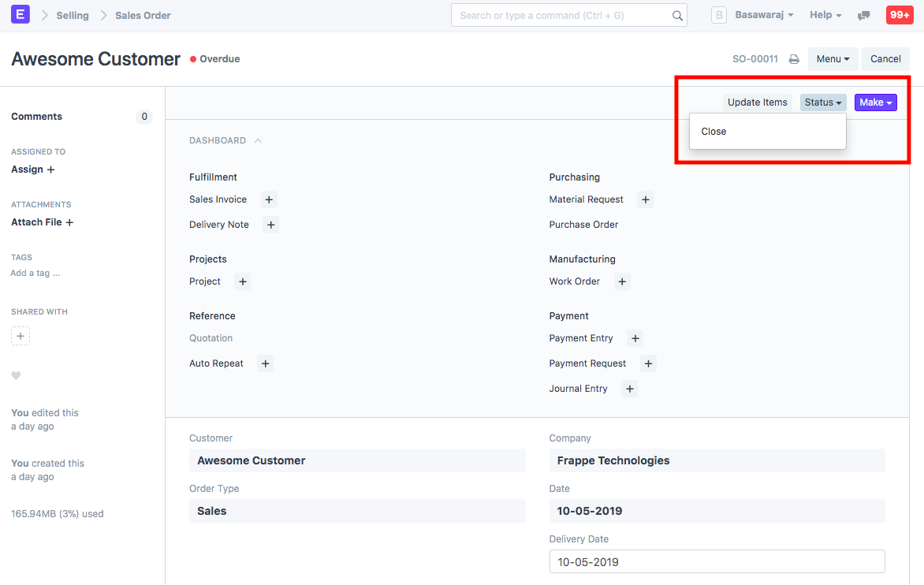Like the document with heart icon

pyautogui.click(x=16, y=376)
